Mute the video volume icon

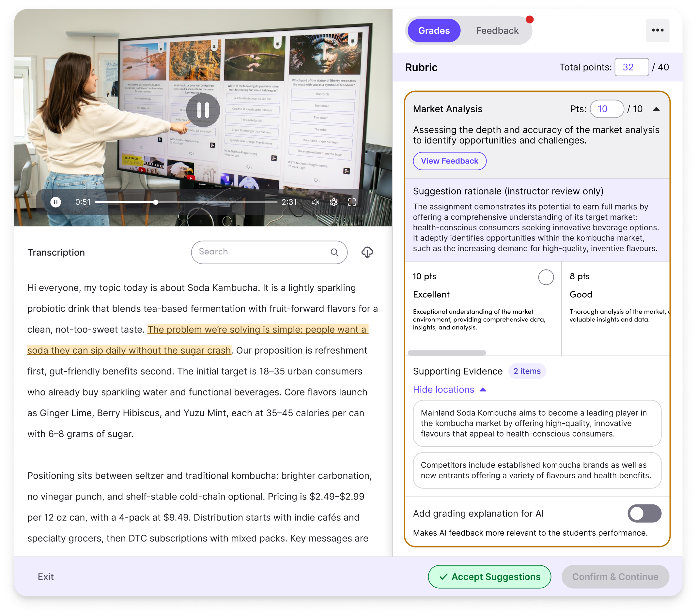[x=316, y=202]
